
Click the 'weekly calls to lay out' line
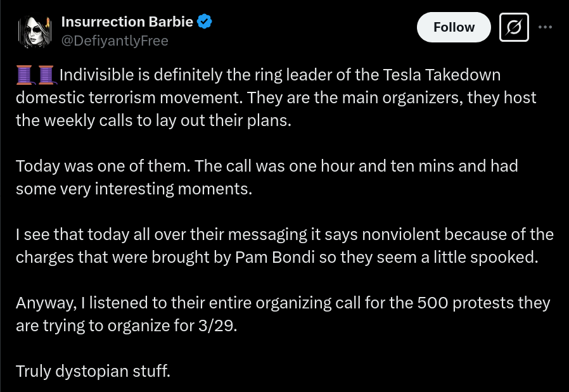(x=153, y=121)
